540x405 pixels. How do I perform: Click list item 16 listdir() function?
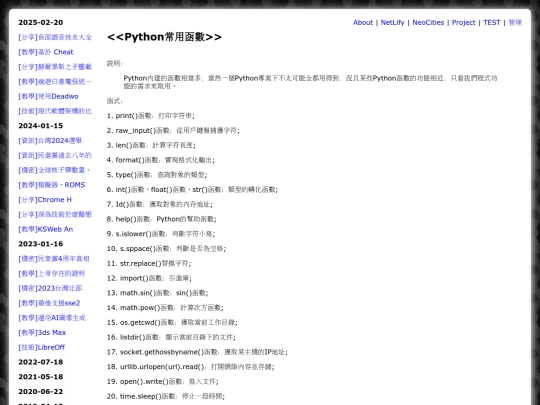click(x=171, y=338)
